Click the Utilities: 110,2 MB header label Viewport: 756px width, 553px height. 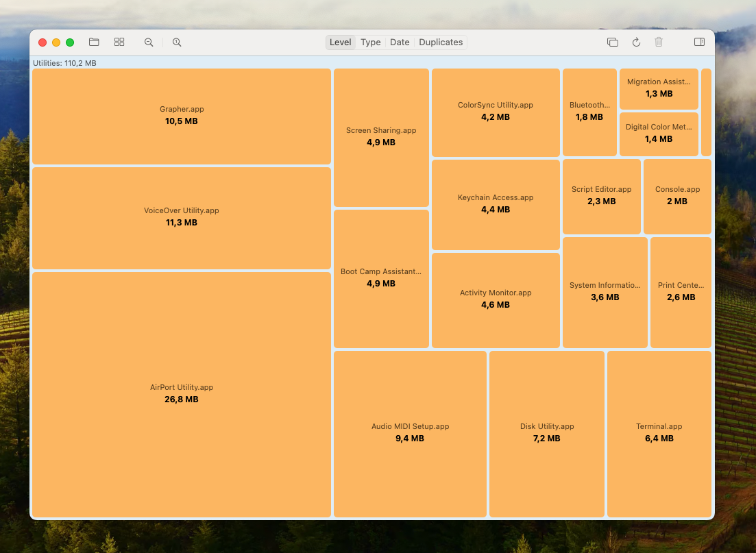click(x=65, y=63)
